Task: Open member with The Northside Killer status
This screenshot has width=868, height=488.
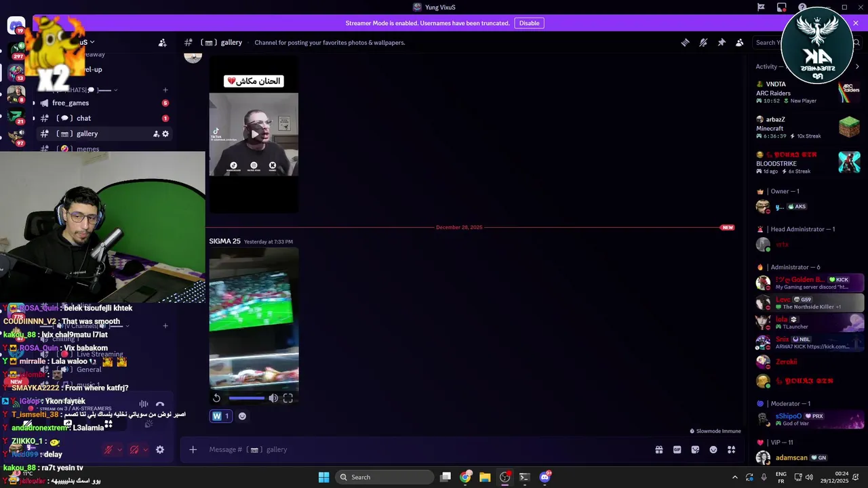Action: pyautogui.click(x=810, y=302)
